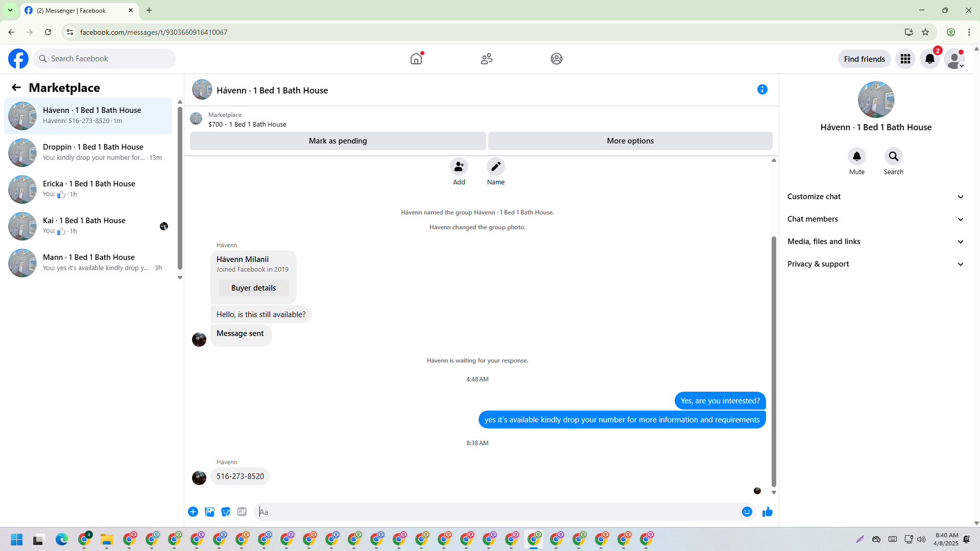Open the $700 1 Bed 1 Bath House listing
This screenshot has width=980, height=551.
tap(247, 124)
